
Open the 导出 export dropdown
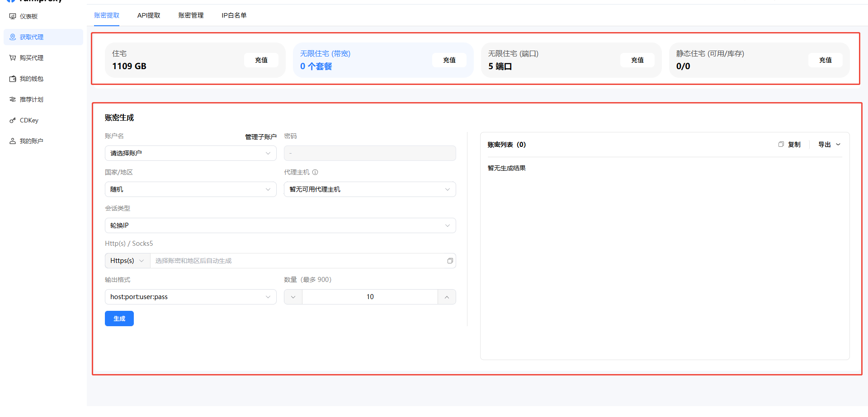point(829,145)
